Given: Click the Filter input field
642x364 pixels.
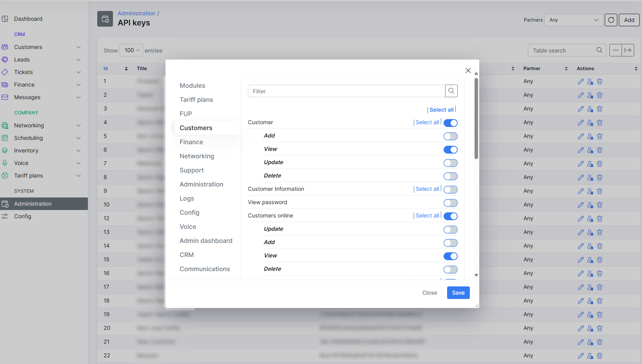Looking at the screenshot, I should tap(346, 91).
